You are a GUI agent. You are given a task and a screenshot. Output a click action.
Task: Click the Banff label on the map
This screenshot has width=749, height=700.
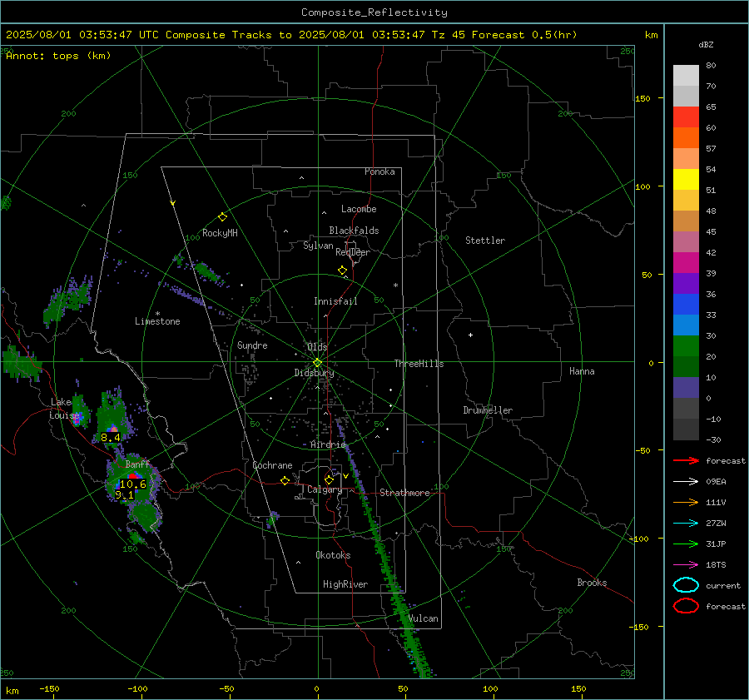(x=137, y=464)
